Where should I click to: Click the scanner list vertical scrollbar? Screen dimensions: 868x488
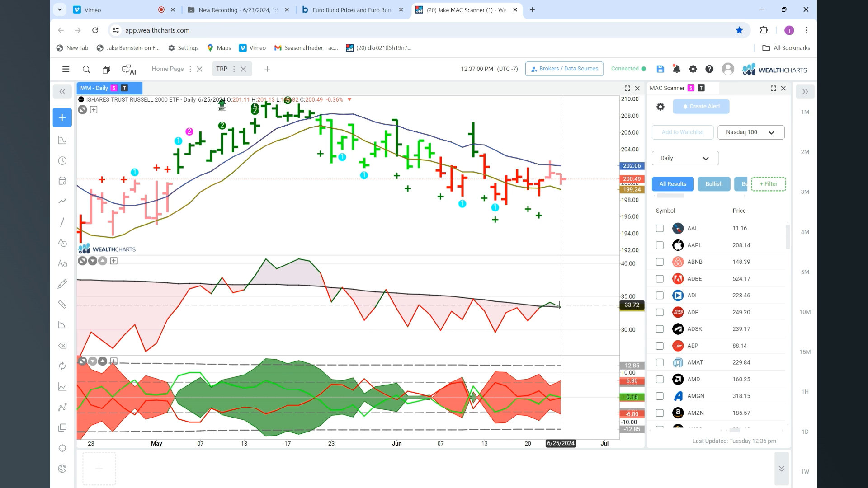click(788, 237)
